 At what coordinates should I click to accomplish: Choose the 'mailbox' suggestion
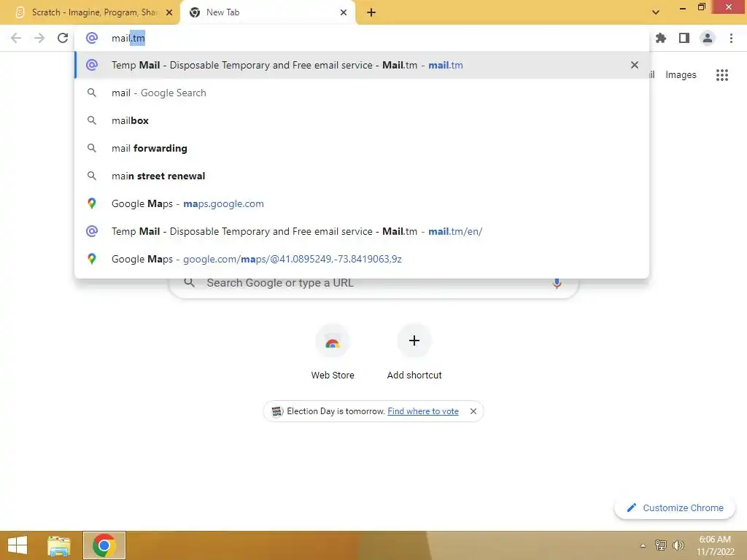tap(362, 120)
